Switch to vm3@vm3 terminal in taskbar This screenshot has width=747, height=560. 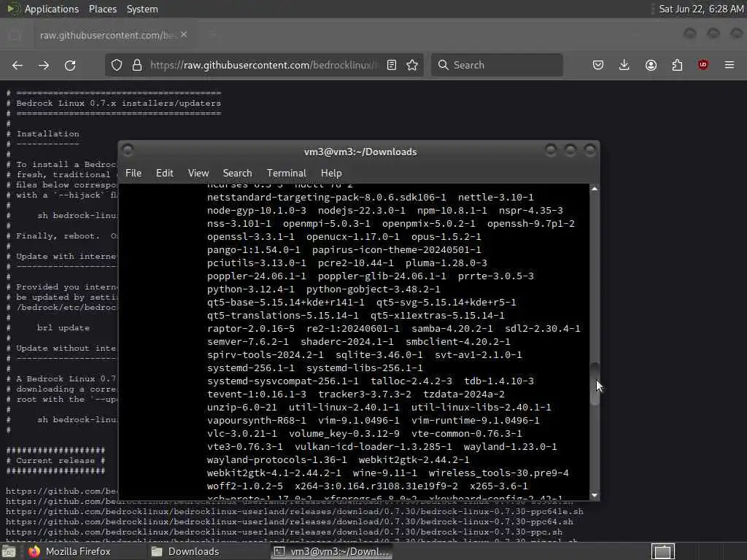click(x=333, y=551)
